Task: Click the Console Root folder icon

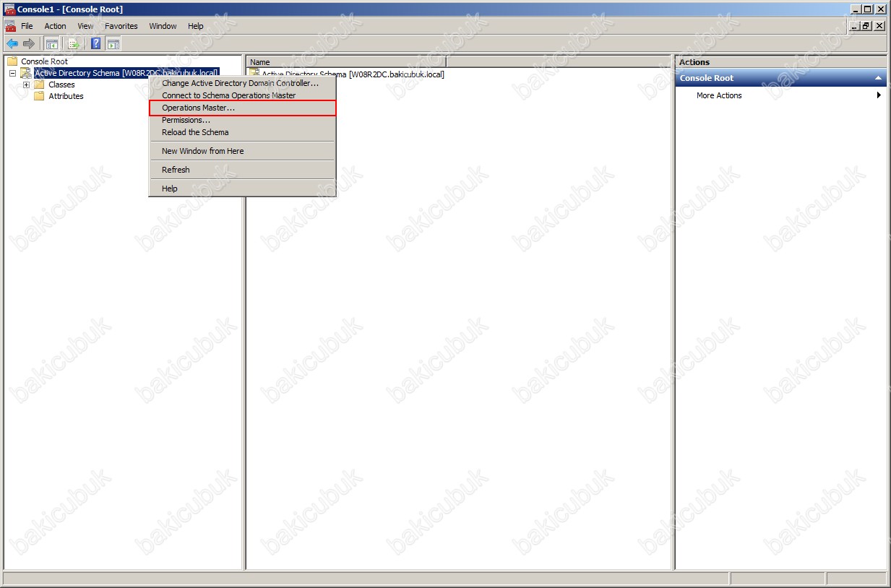Action: pos(12,61)
